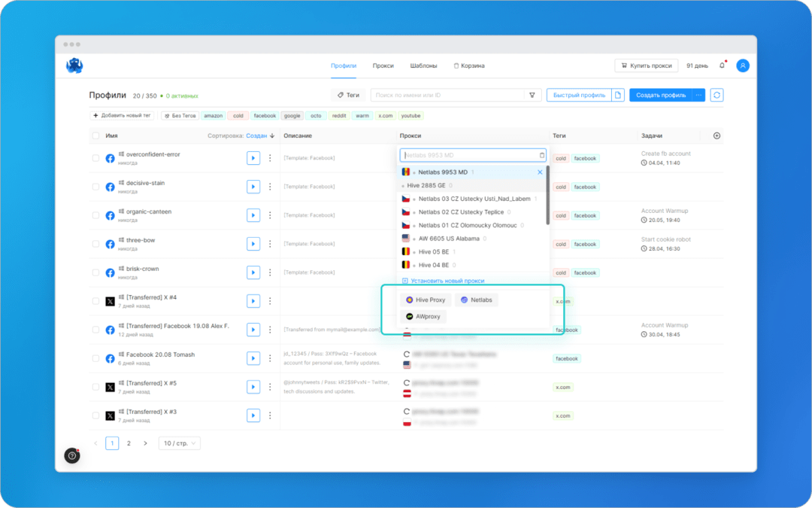Check the brisk-crown row checkbox
Viewport: 812px width, 508px height.
(x=95, y=272)
